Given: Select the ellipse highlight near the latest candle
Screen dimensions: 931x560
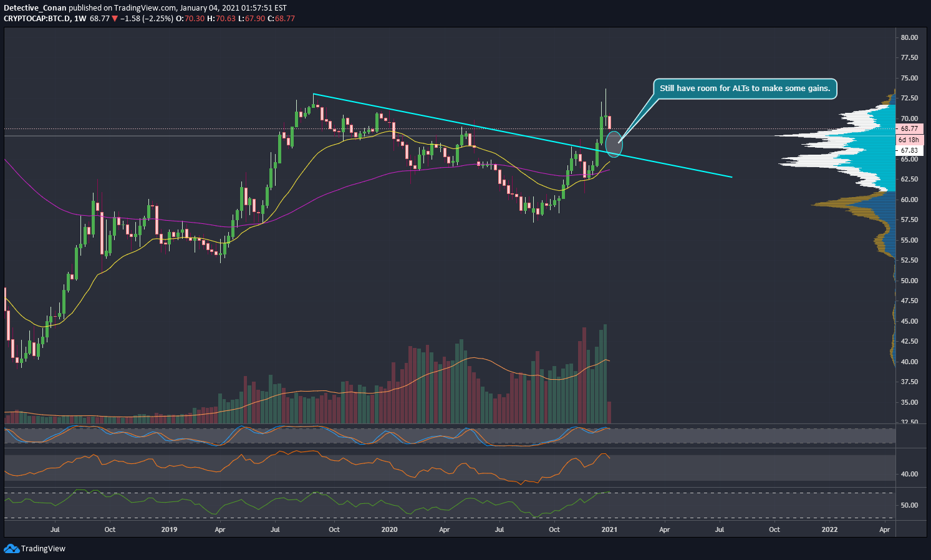Looking at the screenshot, I should [614, 144].
